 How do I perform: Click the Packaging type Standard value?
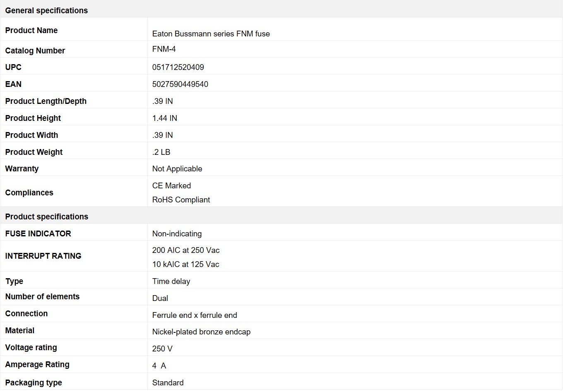click(x=168, y=383)
